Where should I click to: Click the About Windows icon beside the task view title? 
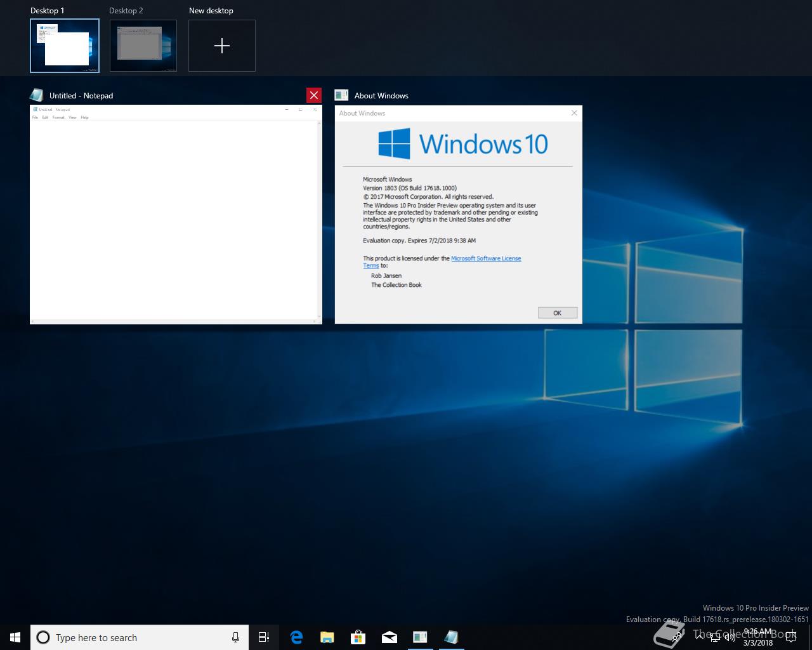click(x=341, y=95)
